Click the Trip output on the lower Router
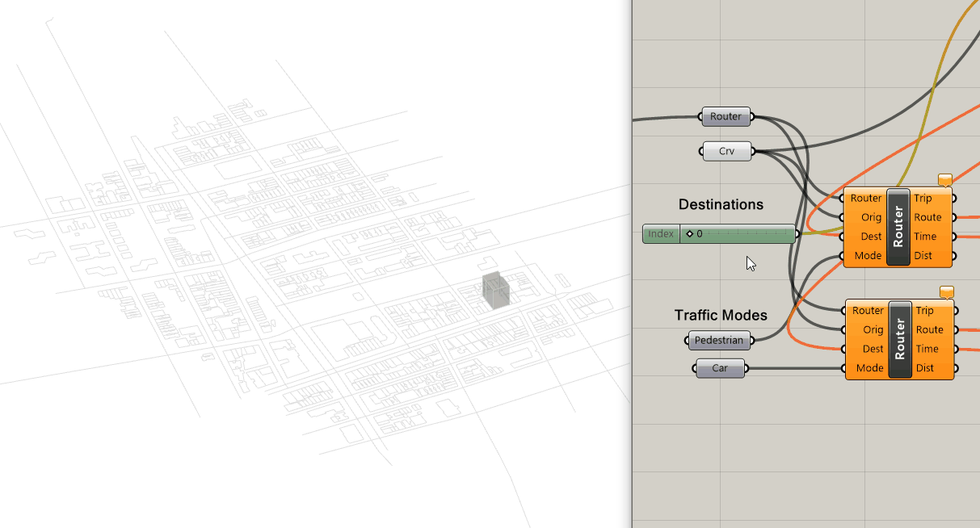Screen dimensions: 980x528 [925, 311]
